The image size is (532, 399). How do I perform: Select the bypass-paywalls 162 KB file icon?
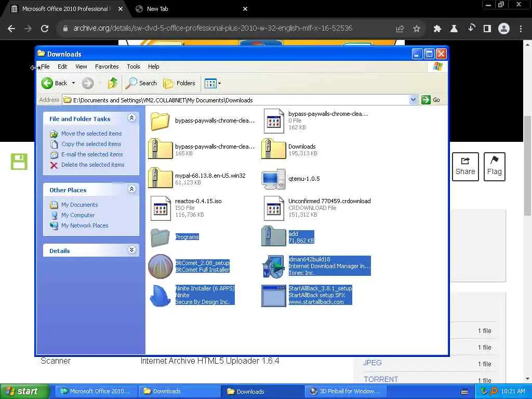pos(273,121)
